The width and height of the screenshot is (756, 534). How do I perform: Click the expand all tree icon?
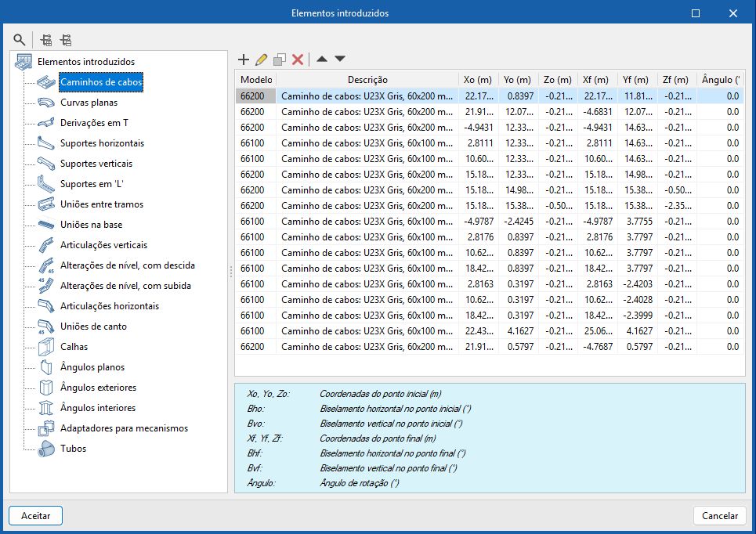click(46, 39)
